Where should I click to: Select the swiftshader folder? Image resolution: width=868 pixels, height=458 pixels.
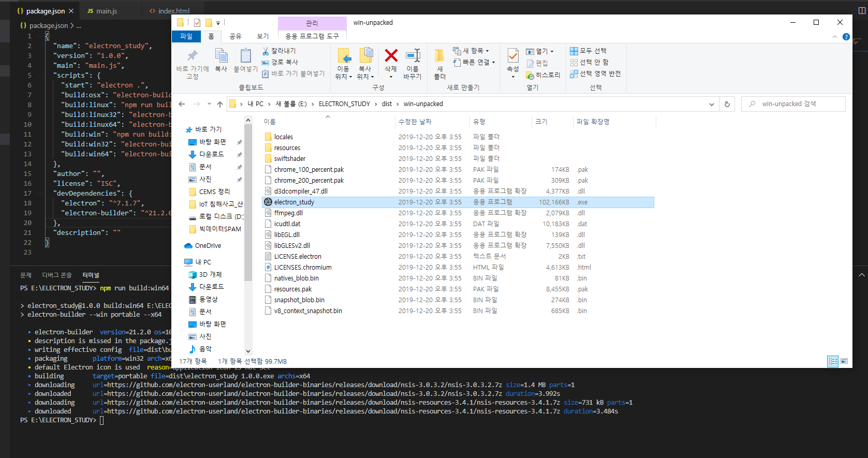(290, 159)
